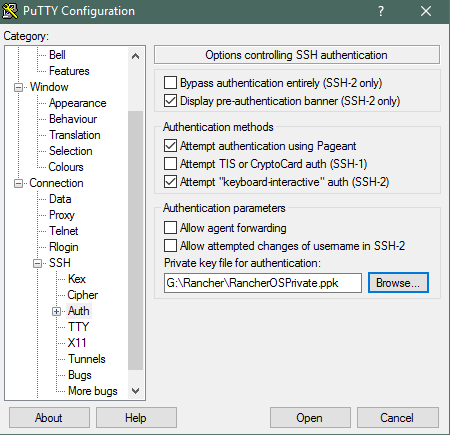This screenshot has height=435, width=450.
Task: Select the Proxy category
Action: coord(62,215)
